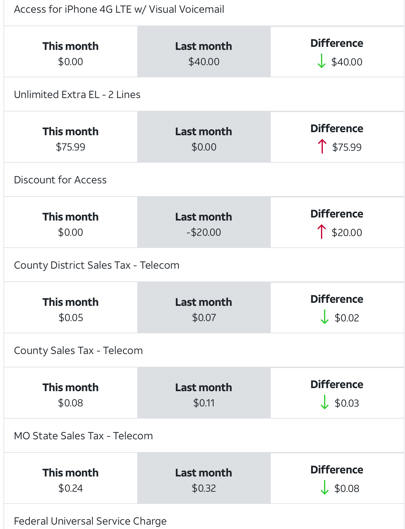
Task: Click green down arrow beside $0.02 difference
Action: pyautogui.click(x=324, y=317)
